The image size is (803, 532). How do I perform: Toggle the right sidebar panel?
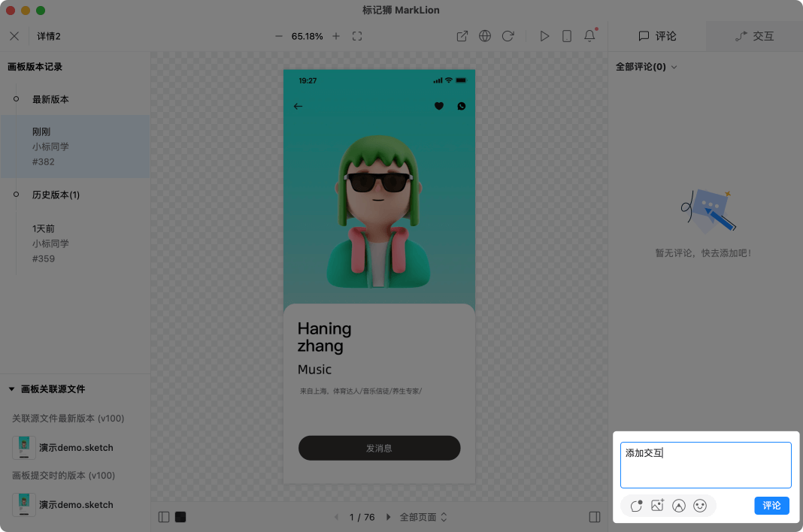pos(595,517)
